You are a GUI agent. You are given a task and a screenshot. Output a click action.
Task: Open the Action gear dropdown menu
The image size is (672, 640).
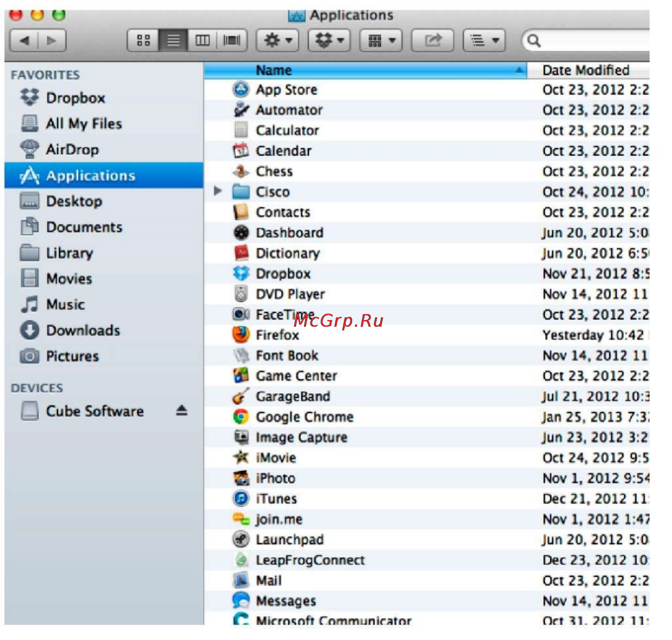tap(278, 40)
